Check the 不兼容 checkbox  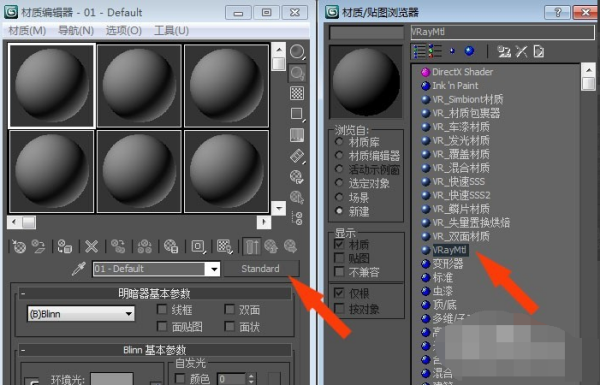[339, 272]
